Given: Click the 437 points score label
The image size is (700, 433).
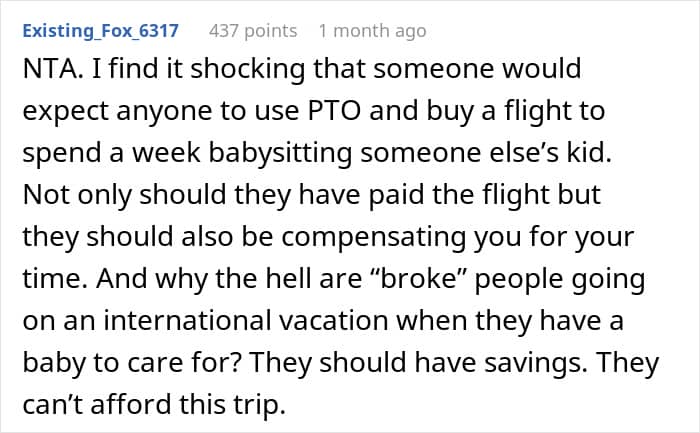Looking at the screenshot, I should 253,31.
